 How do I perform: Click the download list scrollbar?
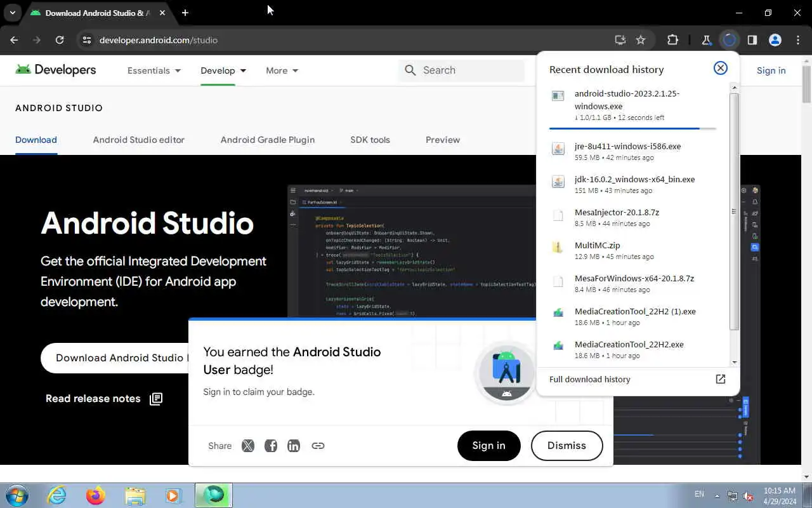pyautogui.click(x=734, y=211)
